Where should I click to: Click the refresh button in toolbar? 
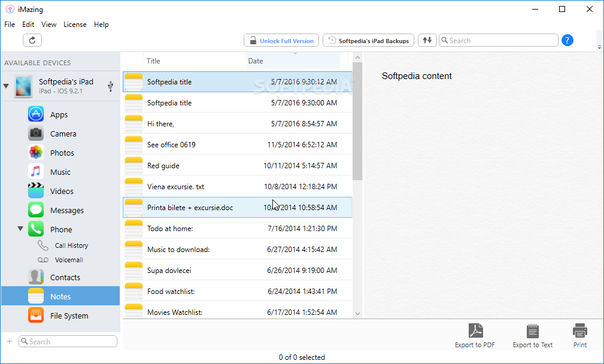(32, 41)
